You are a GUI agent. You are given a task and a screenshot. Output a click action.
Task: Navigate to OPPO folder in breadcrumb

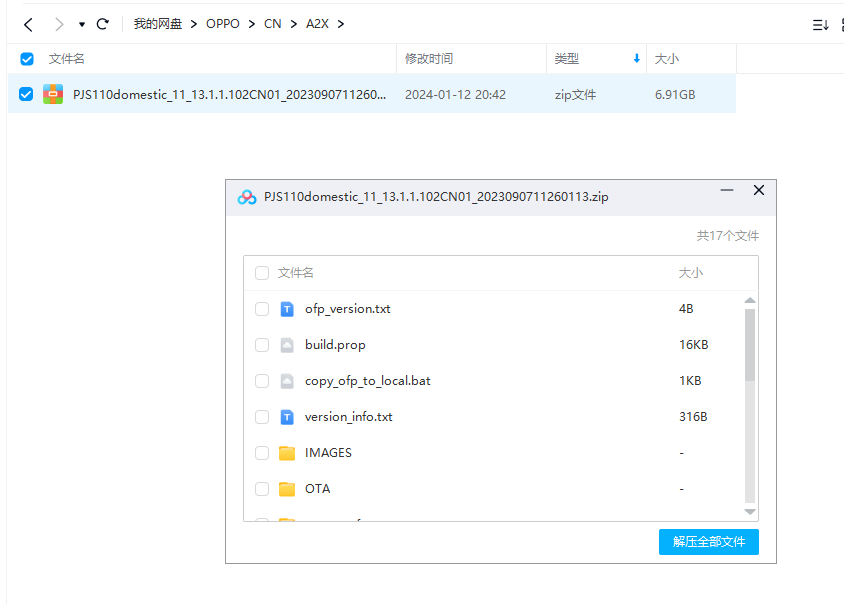(223, 24)
